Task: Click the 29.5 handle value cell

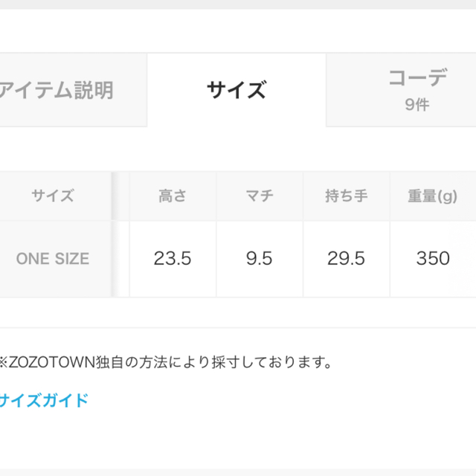Action: tap(347, 259)
